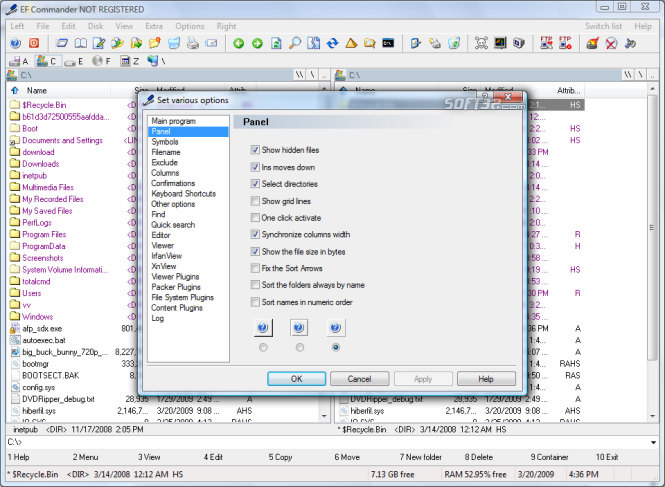The height and width of the screenshot is (487, 665).
Task: Open the Disk menu
Action: [x=95, y=26]
